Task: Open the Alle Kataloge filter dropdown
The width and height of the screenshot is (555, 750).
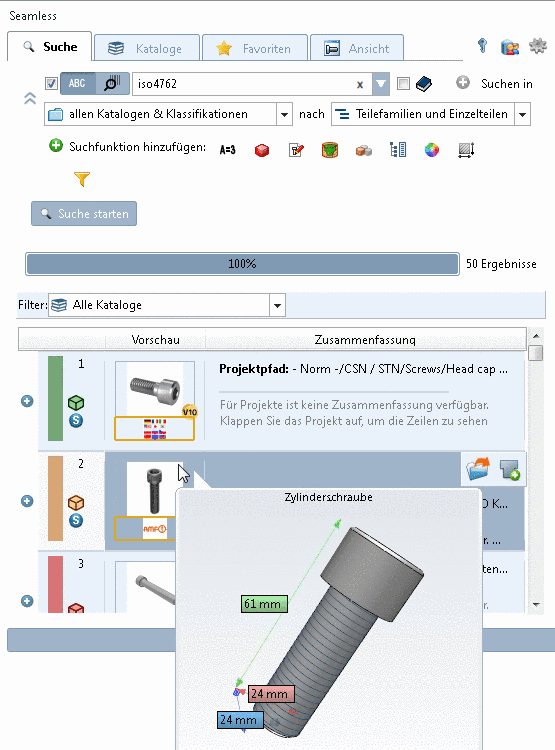Action: point(167,305)
